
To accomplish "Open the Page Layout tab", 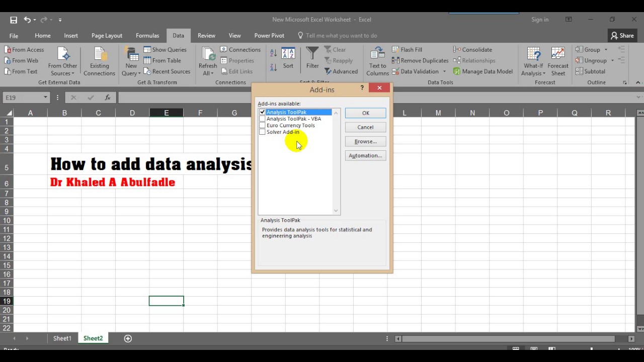I will pyautogui.click(x=107, y=36).
